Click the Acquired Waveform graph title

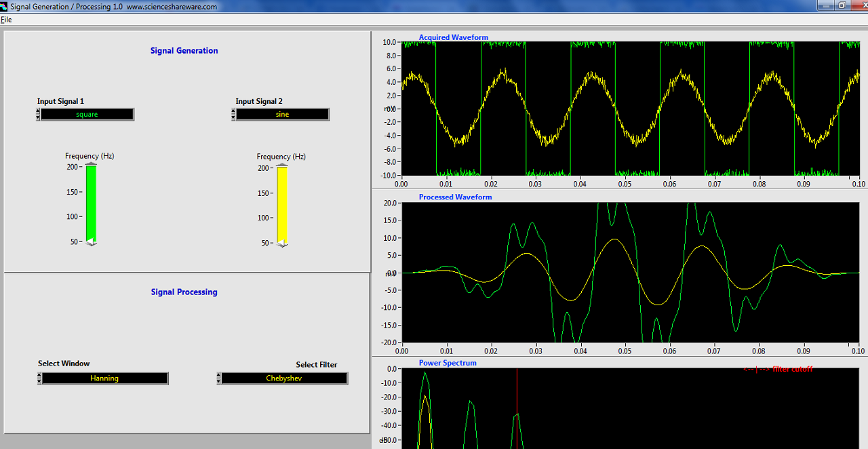pos(453,37)
